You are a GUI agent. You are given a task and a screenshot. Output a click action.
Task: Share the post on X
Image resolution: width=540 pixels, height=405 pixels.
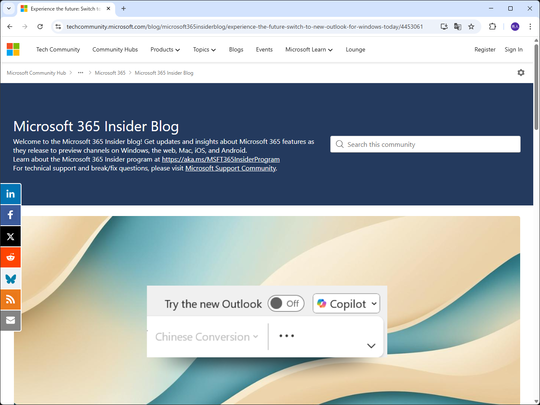[10, 236]
